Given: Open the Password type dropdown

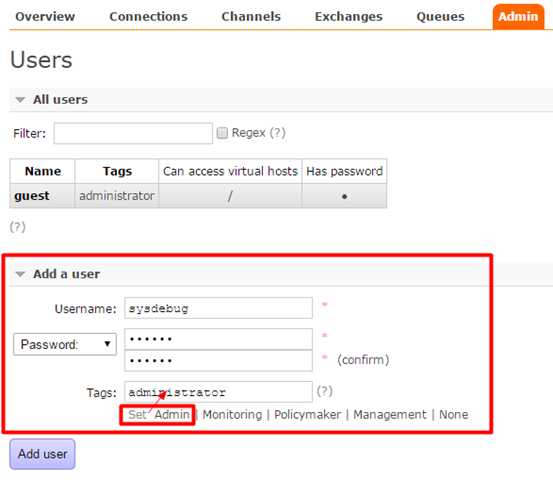Looking at the screenshot, I should (x=65, y=344).
